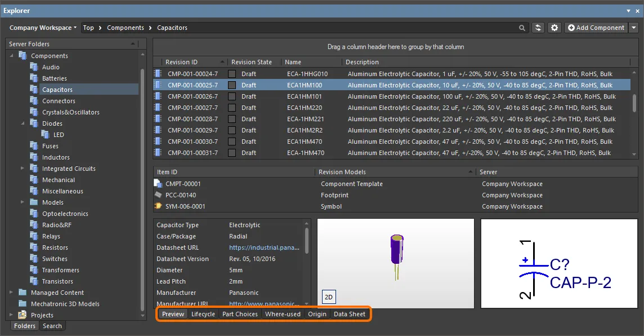The height and width of the screenshot is (336, 644).
Task: Click the search magnifier icon
Action: pyautogui.click(x=523, y=28)
